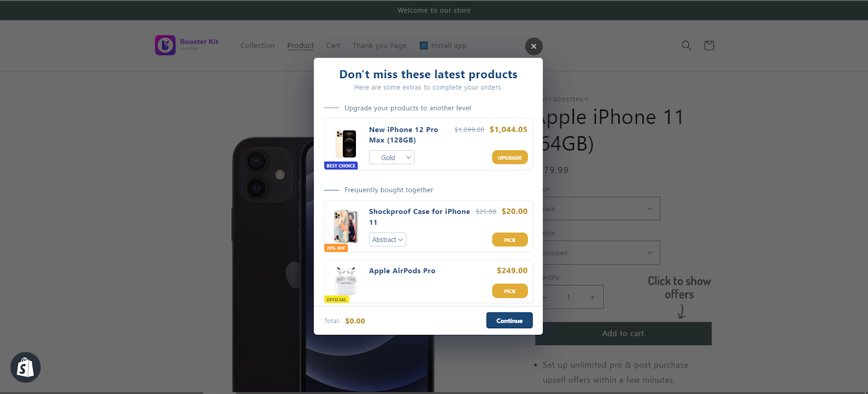This screenshot has width=868, height=394.
Task: Open the Cart menu link
Action: pos(333,46)
